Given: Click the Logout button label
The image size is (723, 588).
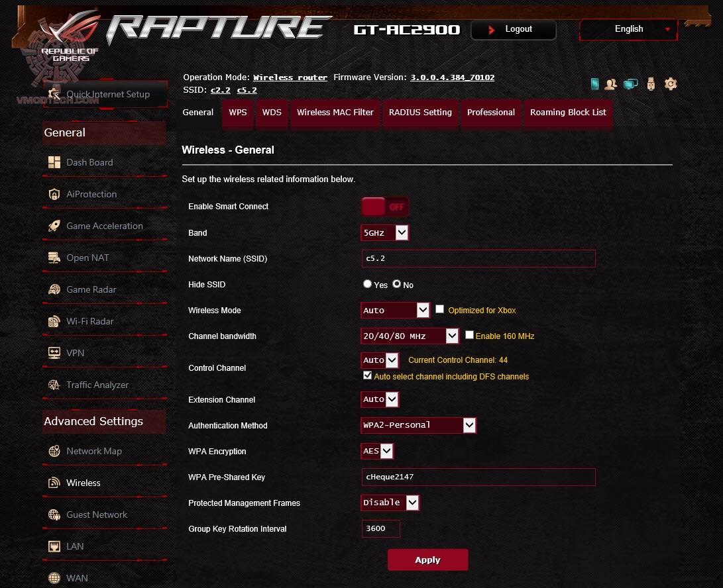Looking at the screenshot, I should pos(519,29).
